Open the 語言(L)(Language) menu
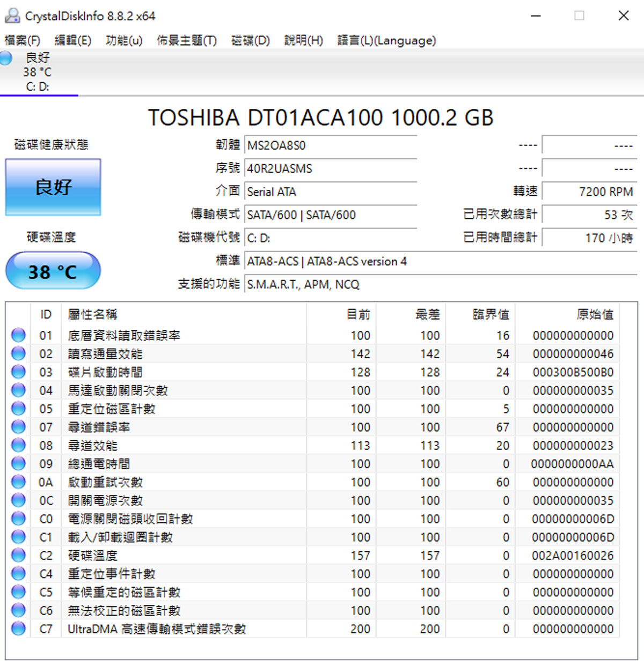 pyautogui.click(x=386, y=40)
